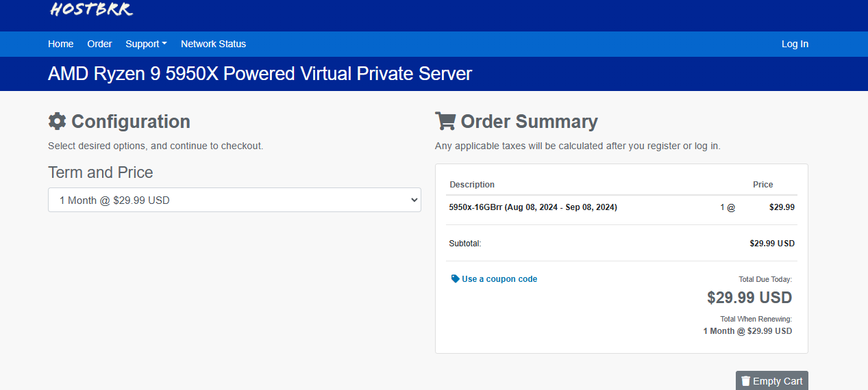Click the applicable taxes note
Screen dimensions: 868x390
tap(578, 146)
